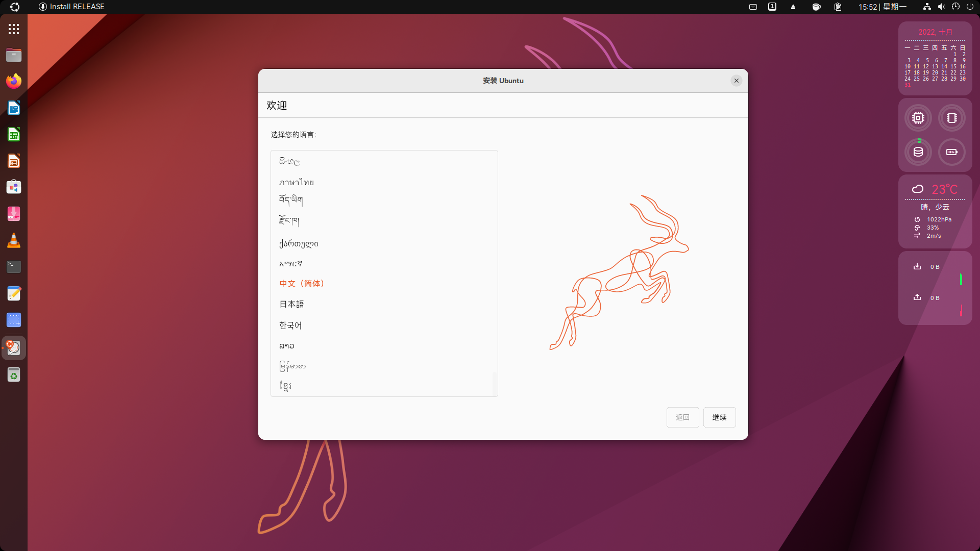
Task: Open the Install RELEASE app menu in the top bar
Action: (71, 7)
